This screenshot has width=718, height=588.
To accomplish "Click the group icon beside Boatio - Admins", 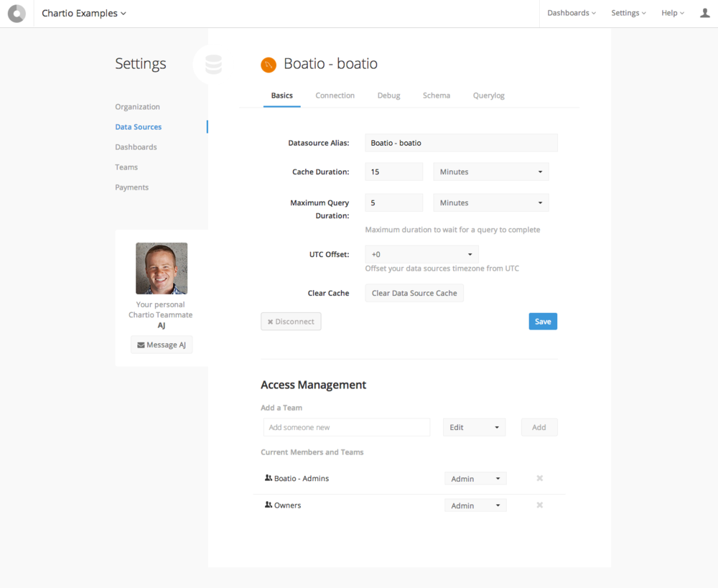I will point(269,478).
